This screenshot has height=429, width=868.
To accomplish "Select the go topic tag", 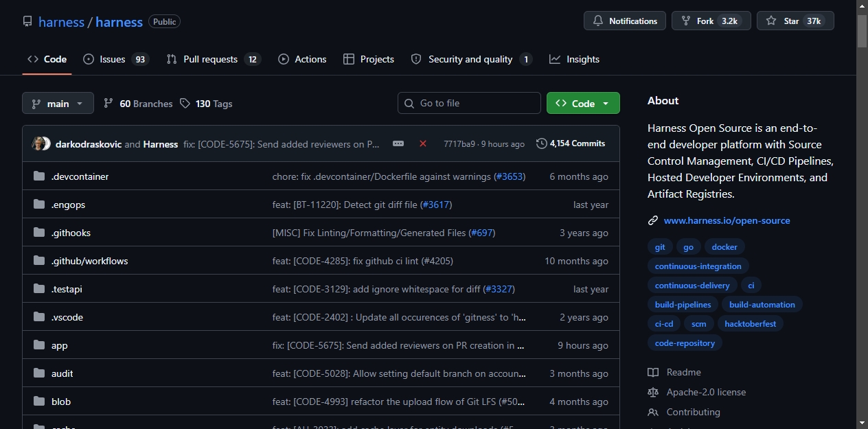I will [688, 247].
